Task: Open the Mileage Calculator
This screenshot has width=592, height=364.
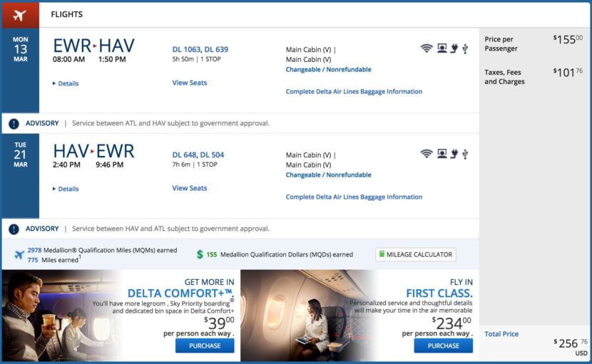Action: 416,254
